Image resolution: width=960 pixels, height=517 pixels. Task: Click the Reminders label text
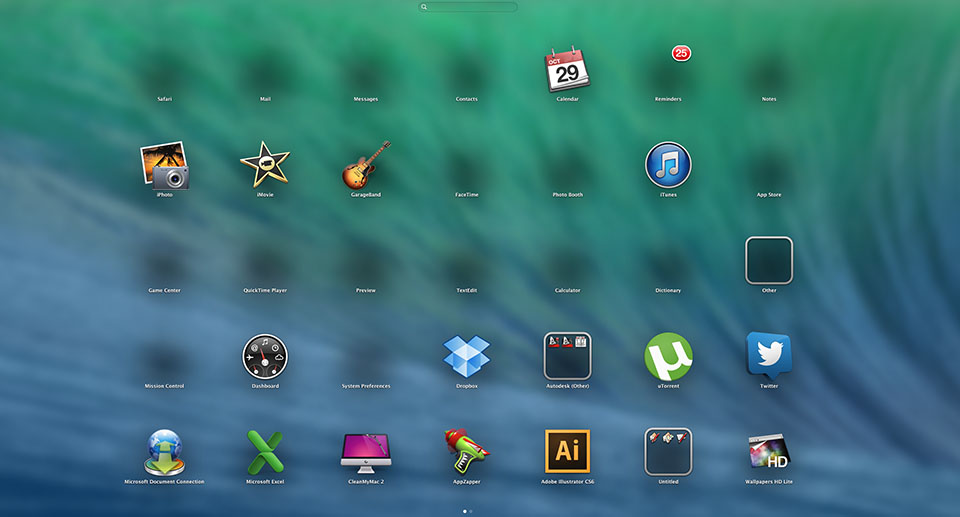[668, 99]
